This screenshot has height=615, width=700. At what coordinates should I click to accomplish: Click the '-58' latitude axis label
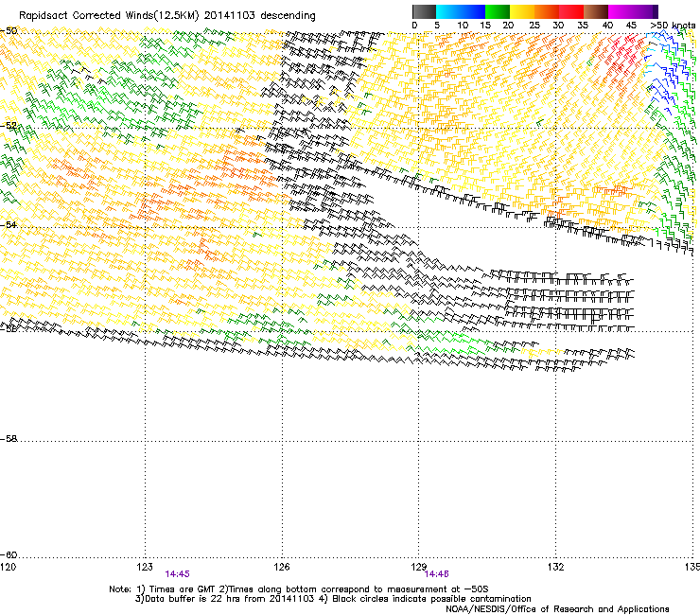(x=9, y=439)
